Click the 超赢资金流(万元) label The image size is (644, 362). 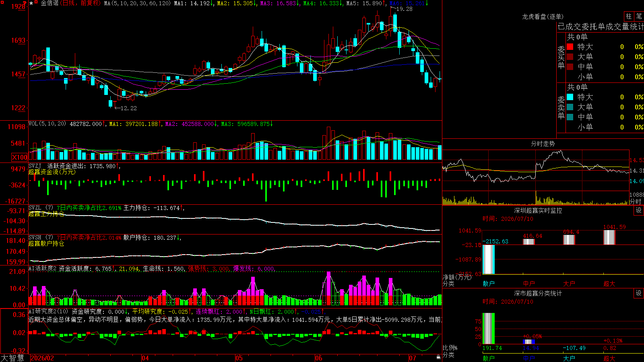pos(52,172)
